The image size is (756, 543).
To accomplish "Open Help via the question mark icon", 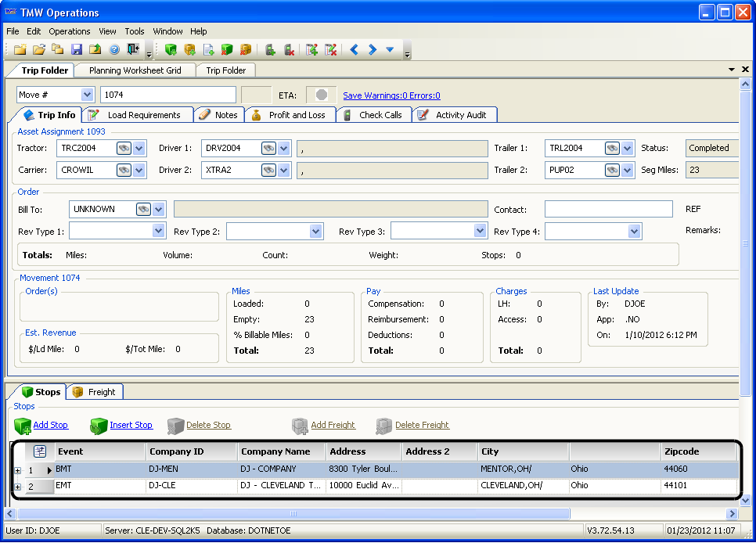I will (114, 50).
